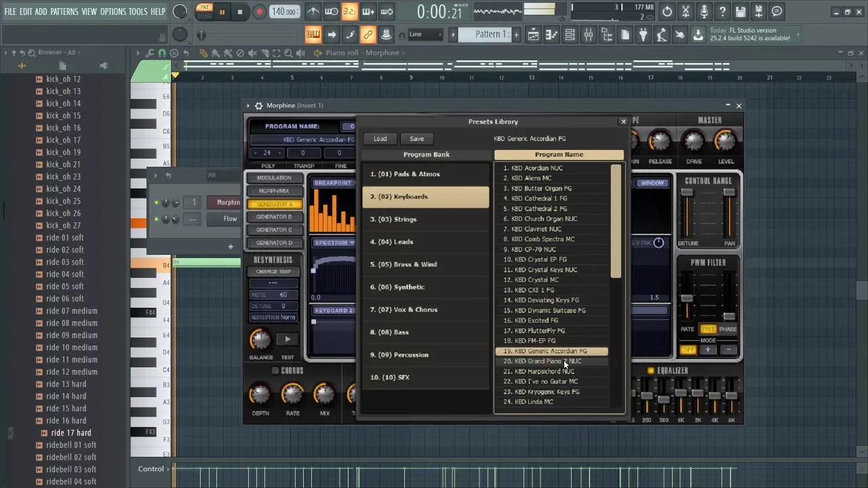
Task: Toggle Morphine channel green activity light
Action: point(157,203)
